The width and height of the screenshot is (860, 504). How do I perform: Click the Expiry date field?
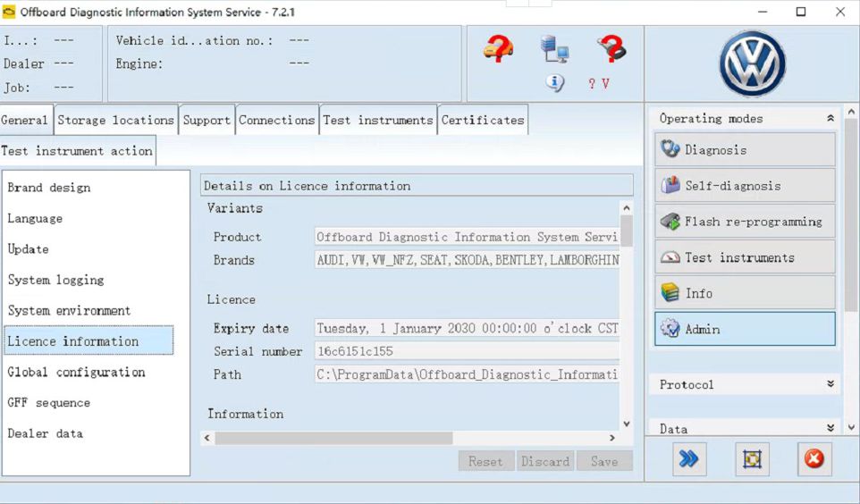(x=467, y=329)
